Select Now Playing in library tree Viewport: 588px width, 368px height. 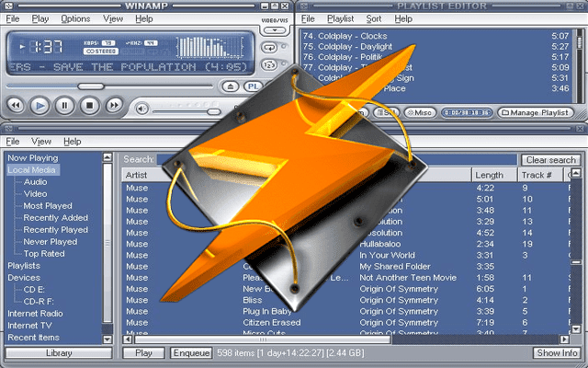pyautogui.click(x=33, y=158)
